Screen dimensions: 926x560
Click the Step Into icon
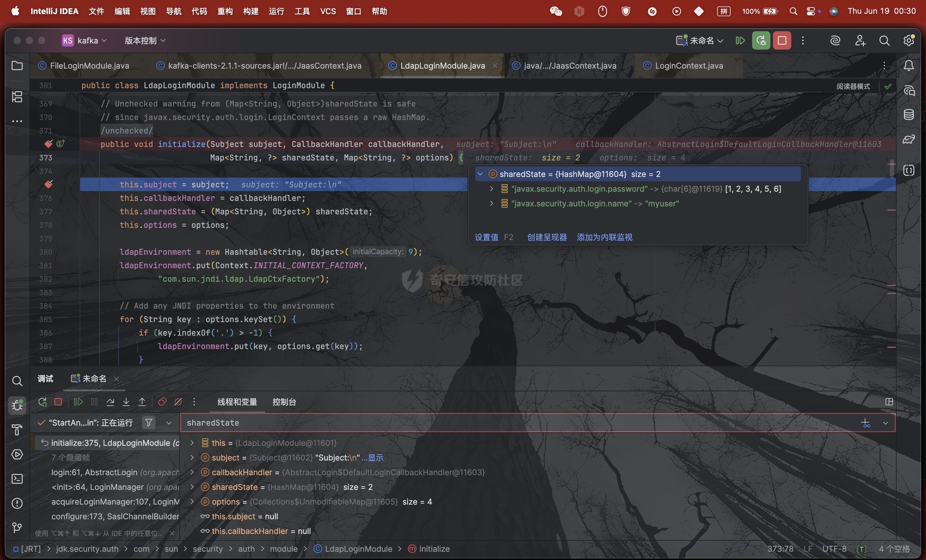tap(126, 402)
